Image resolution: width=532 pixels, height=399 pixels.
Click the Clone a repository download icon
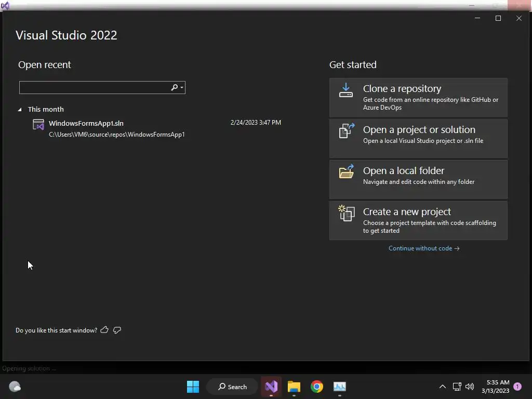(x=345, y=90)
